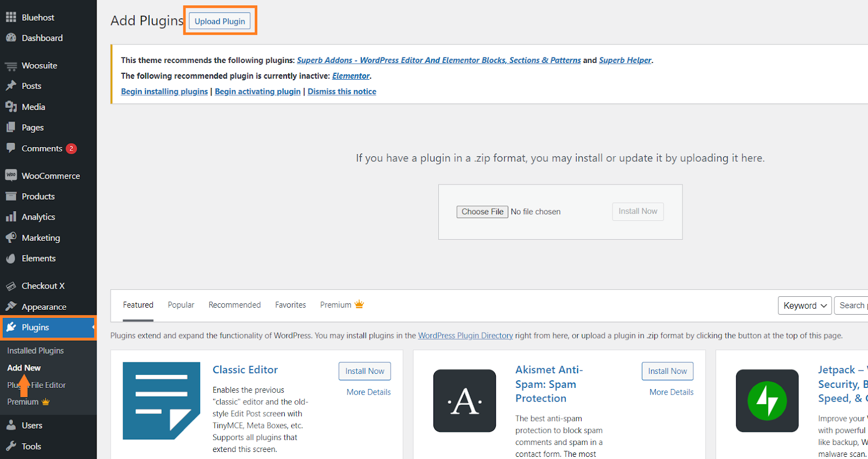The height and width of the screenshot is (459, 868).
Task: Click the Plugins plug icon
Action: (11, 327)
